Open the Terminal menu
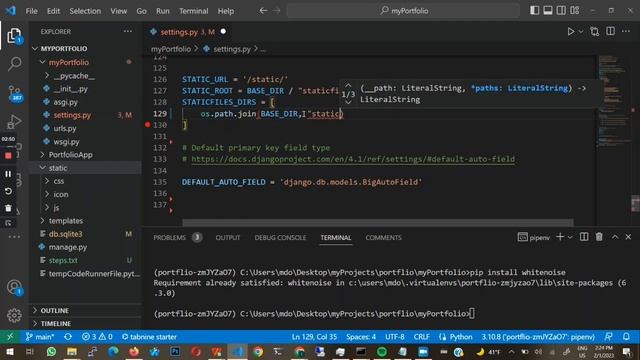Screen dimensions: 640x360 click(193, 11)
